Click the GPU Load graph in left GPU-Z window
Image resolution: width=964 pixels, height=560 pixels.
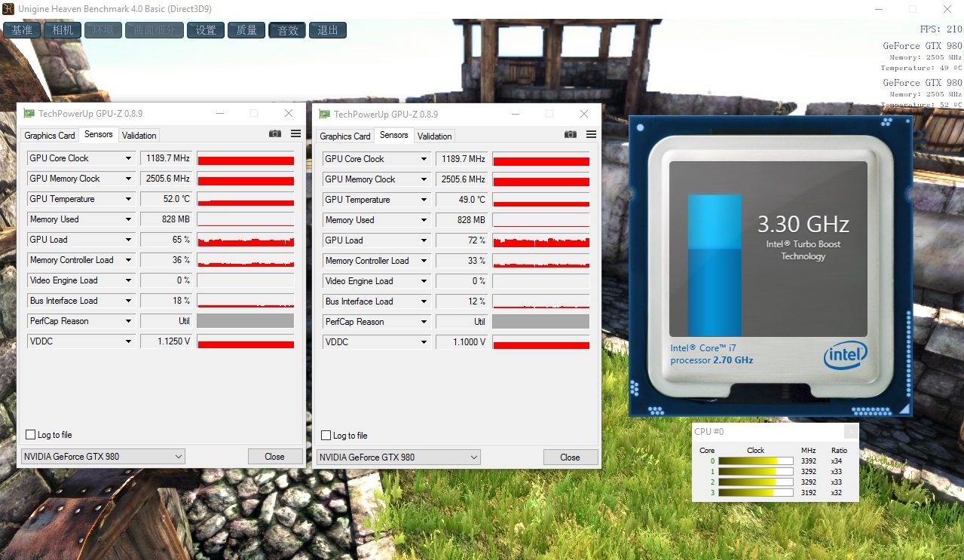pyautogui.click(x=246, y=240)
